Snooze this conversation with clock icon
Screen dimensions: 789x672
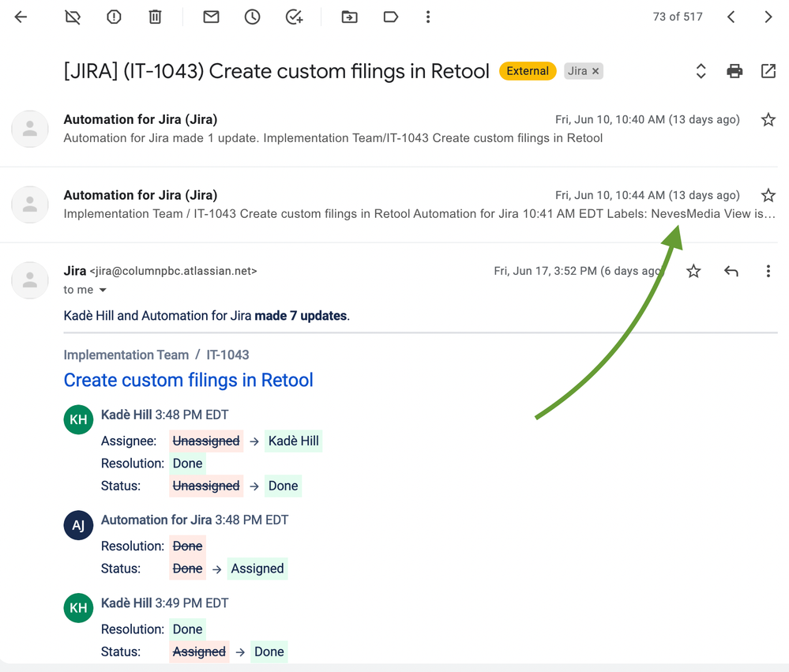click(x=253, y=17)
